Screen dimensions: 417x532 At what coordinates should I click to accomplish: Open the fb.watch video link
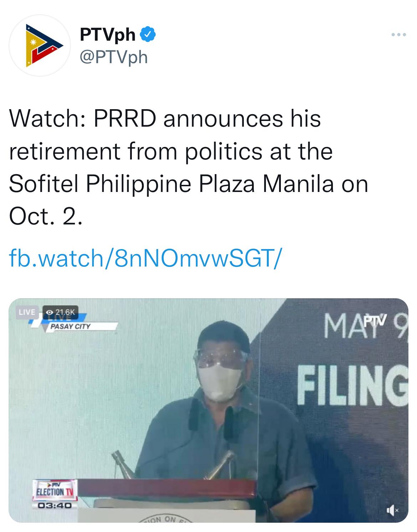pyautogui.click(x=145, y=257)
